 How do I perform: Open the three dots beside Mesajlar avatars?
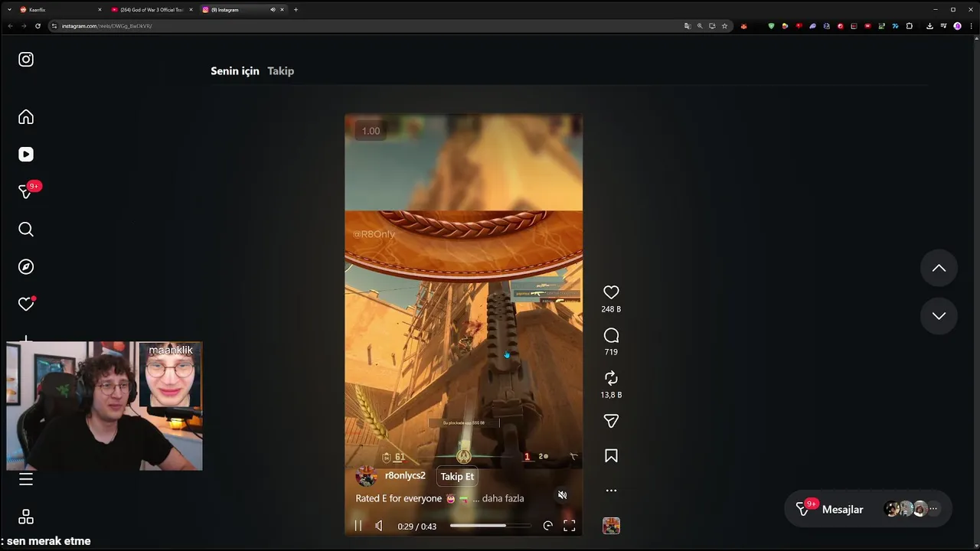tap(933, 509)
